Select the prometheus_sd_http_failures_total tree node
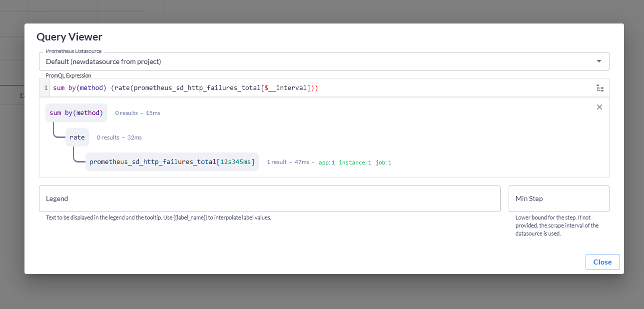 [x=171, y=162]
